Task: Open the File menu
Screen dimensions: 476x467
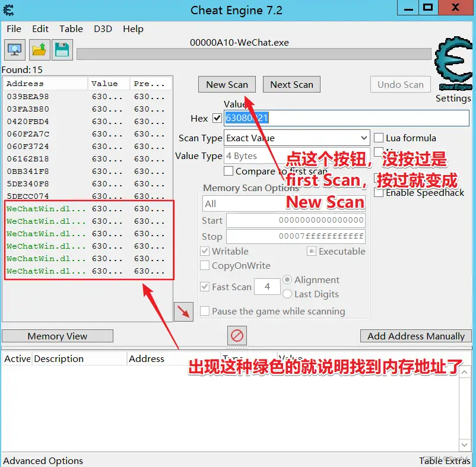Action: 14,28
